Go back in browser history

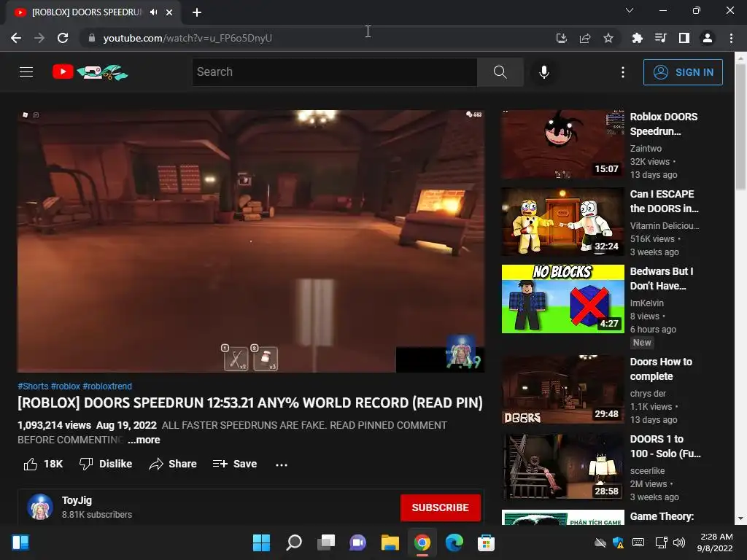click(16, 38)
